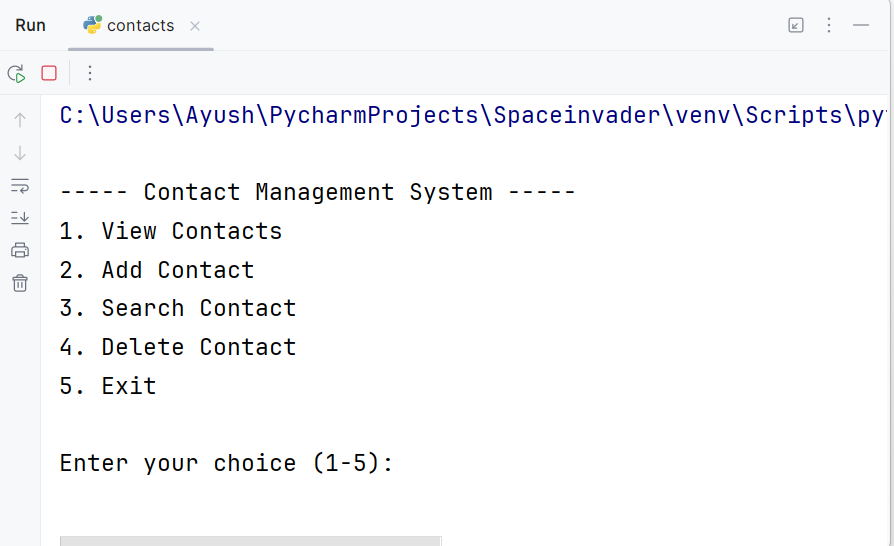Image resolution: width=894 pixels, height=546 pixels.
Task: Clear all console output
Action: point(20,283)
